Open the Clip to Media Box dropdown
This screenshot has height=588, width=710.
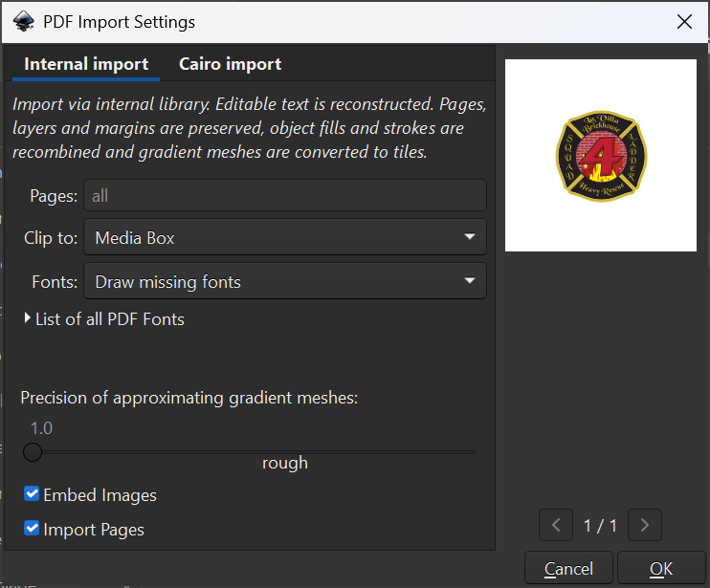(x=284, y=237)
